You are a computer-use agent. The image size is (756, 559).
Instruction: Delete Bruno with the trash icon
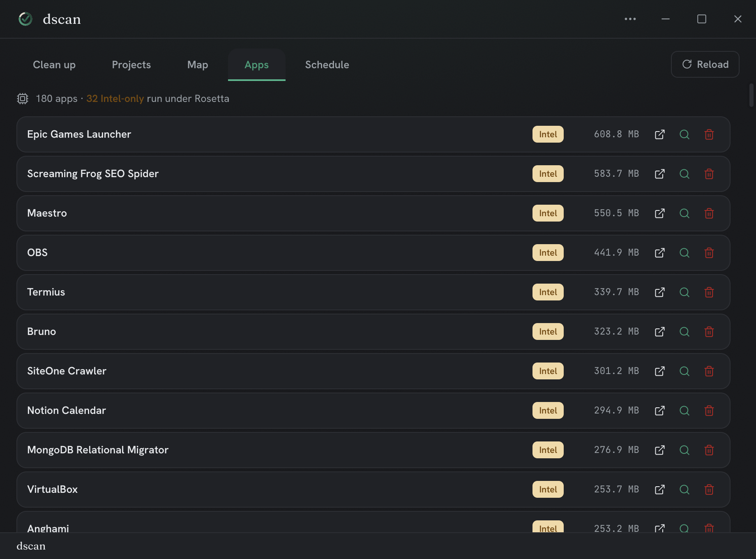pyautogui.click(x=709, y=332)
